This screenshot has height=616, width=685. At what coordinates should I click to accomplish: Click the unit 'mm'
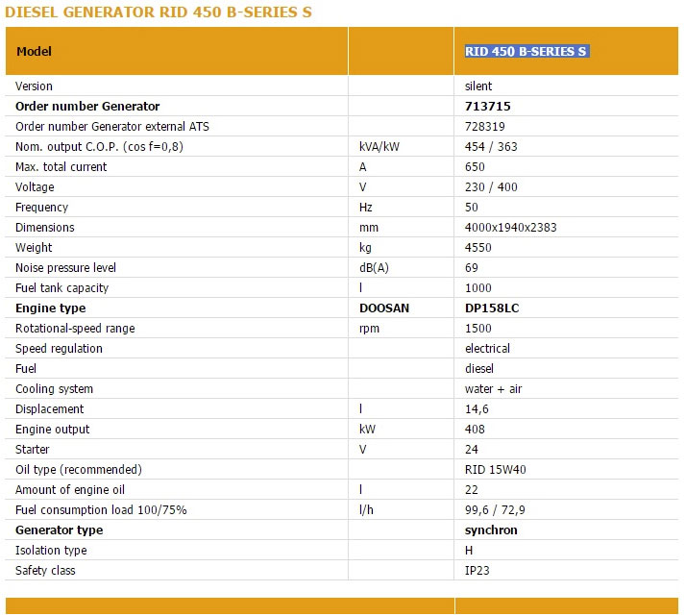point(369,228)
